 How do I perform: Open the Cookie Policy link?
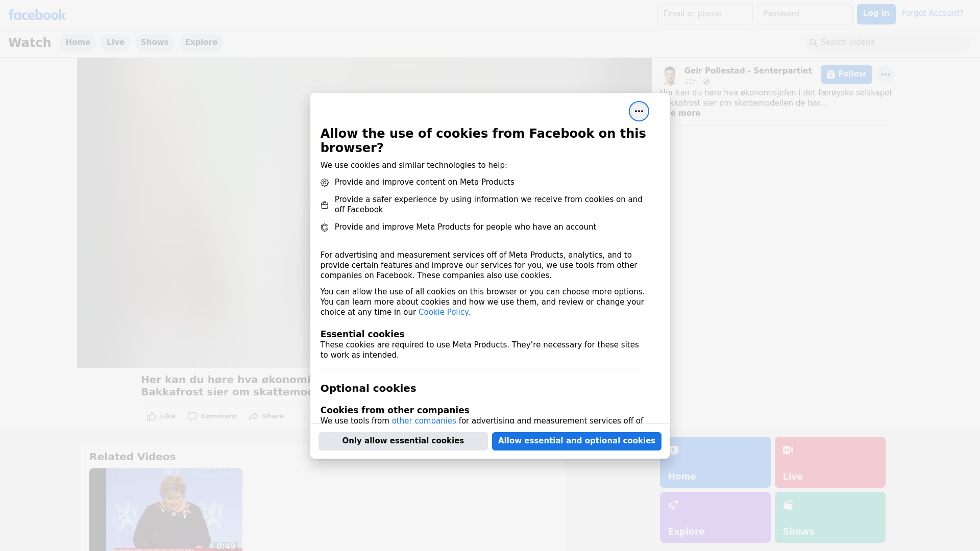click(x=443, y=312)
